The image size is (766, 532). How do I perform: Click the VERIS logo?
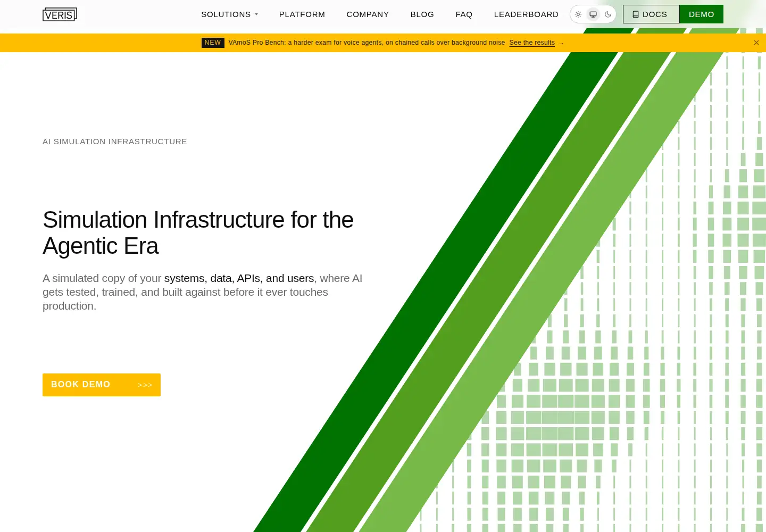click(x=60, y=14)
